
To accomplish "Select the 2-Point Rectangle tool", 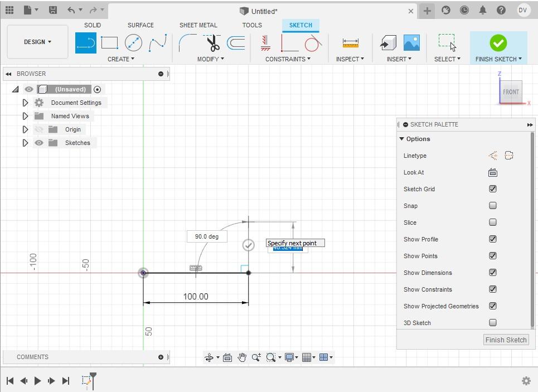I will pyautogui.click(x=109, y=43).
